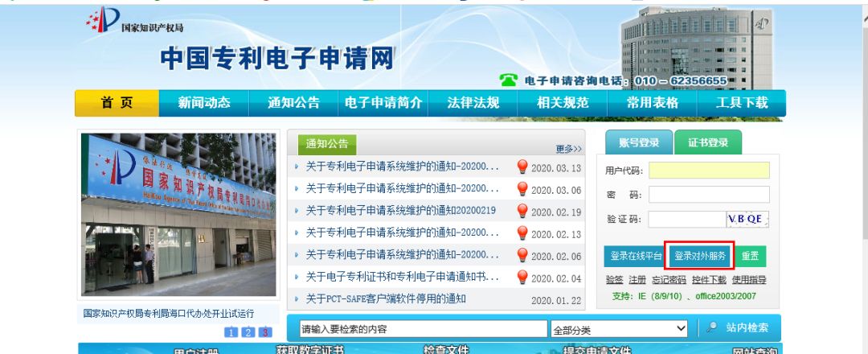Click the red bulb icon beside 2020.02.19
Image resolution: width=868 pixels, height=354 pixels.
522,211
